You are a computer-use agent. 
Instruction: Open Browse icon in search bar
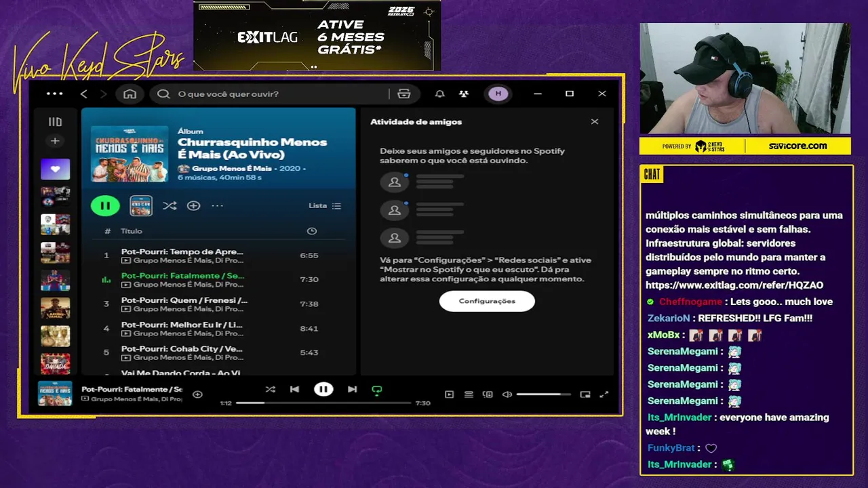tap(404, 94)
